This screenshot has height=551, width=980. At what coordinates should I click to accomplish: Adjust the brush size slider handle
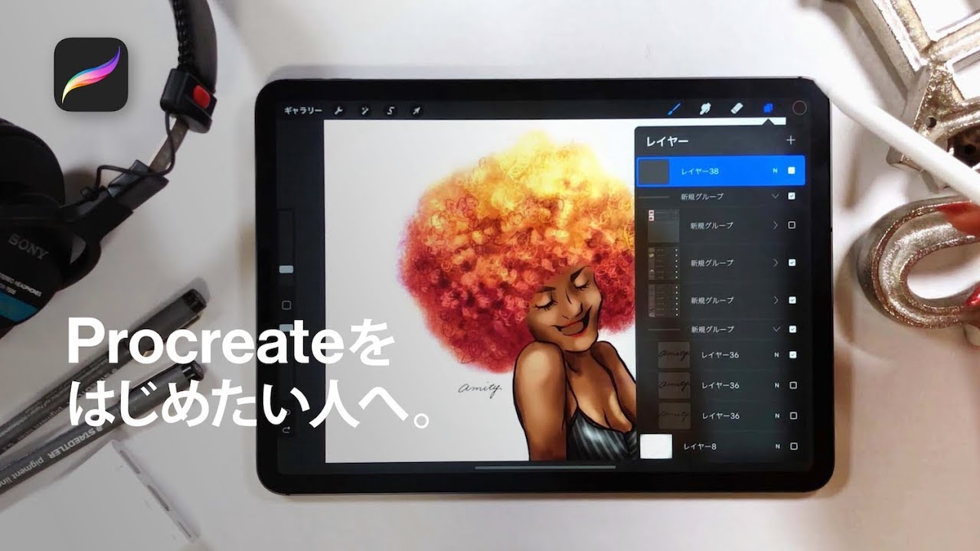click(286, 270)
